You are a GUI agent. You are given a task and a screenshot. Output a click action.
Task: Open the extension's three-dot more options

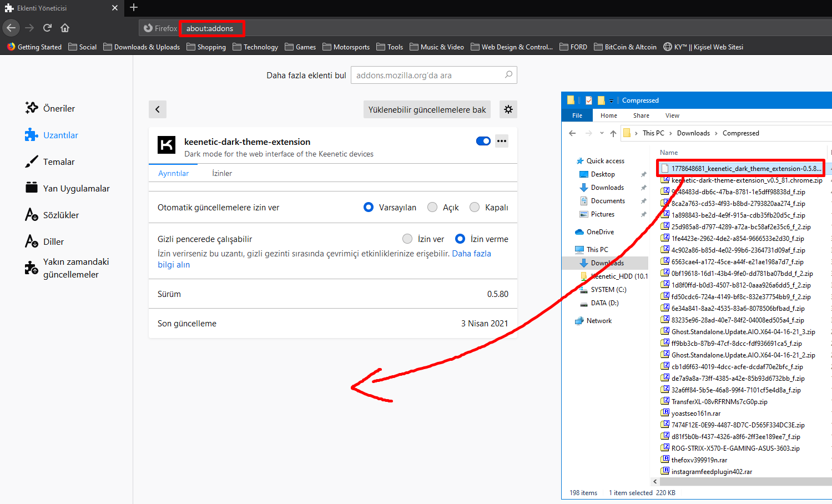tap(502, 141)
